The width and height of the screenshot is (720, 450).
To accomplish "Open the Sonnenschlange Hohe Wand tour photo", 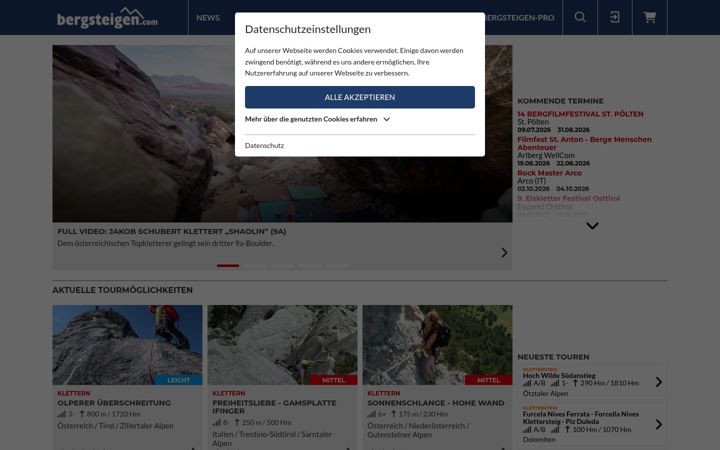I will 437,345.
